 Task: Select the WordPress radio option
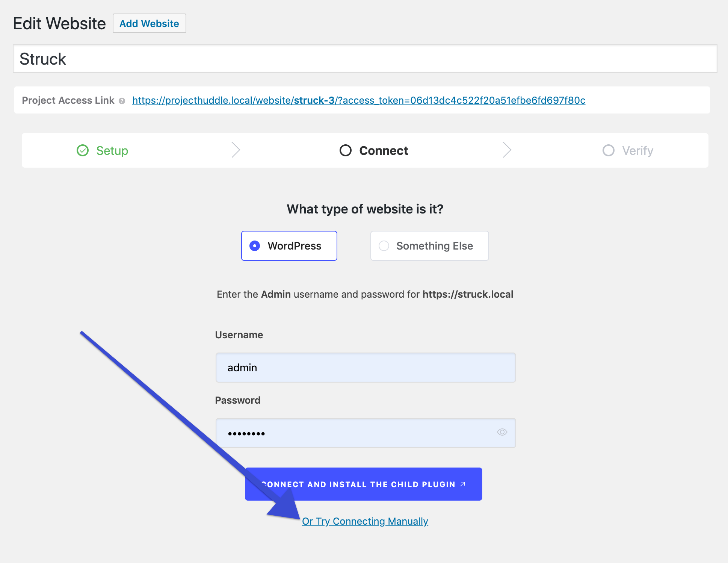coord(255,246)
